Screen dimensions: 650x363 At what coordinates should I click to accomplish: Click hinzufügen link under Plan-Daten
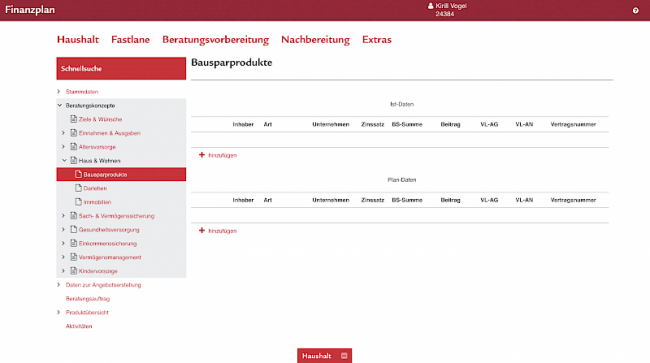tap(222, 231)
